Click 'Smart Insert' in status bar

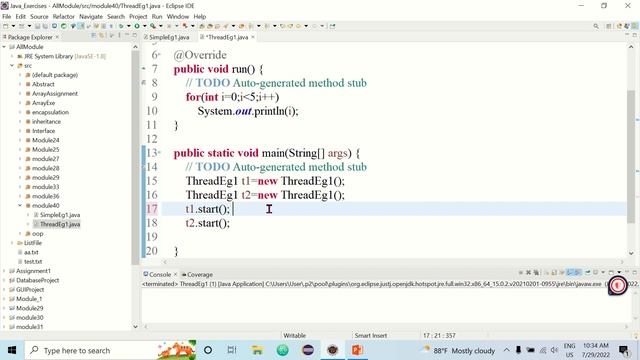tap(371, 336)
